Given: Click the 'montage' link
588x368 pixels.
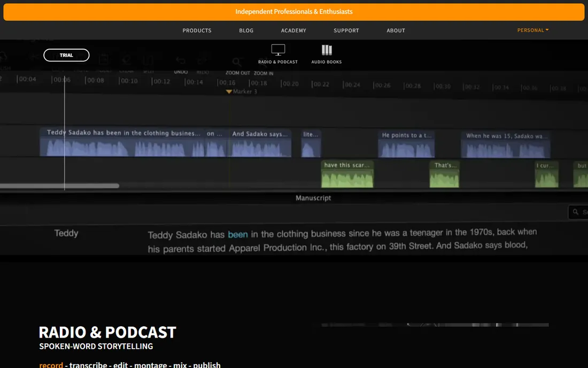Looking at the screenshot, I should [x=150, y=365].
